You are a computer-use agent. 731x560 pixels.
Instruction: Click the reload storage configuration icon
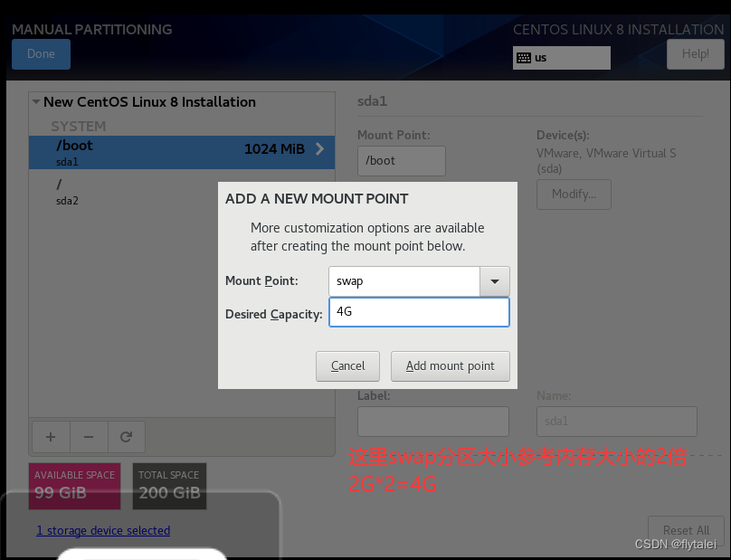(127, 437)
